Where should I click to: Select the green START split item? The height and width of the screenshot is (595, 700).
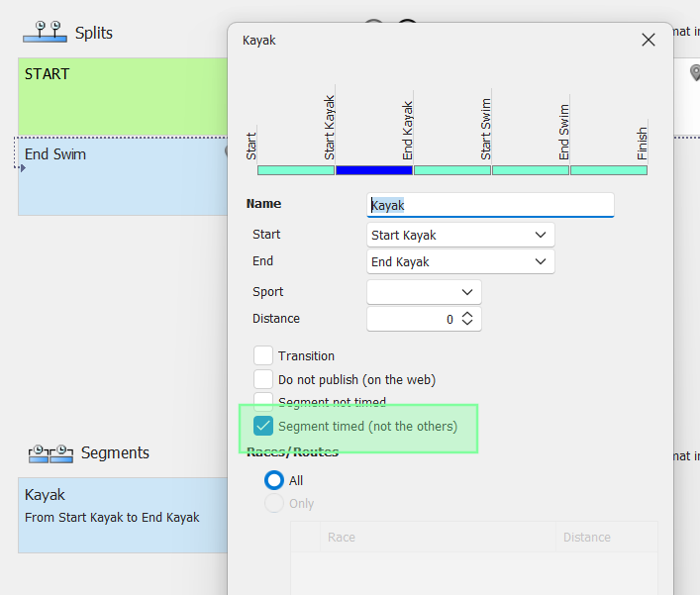click(x=124, y=97)
